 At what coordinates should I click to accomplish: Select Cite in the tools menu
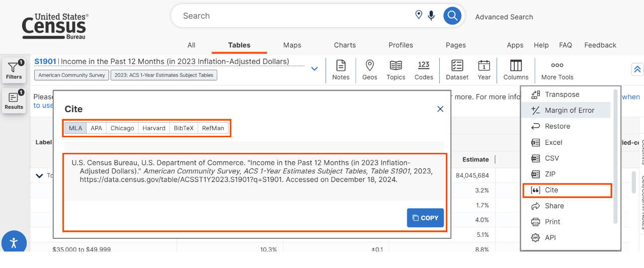pos(567,190)
